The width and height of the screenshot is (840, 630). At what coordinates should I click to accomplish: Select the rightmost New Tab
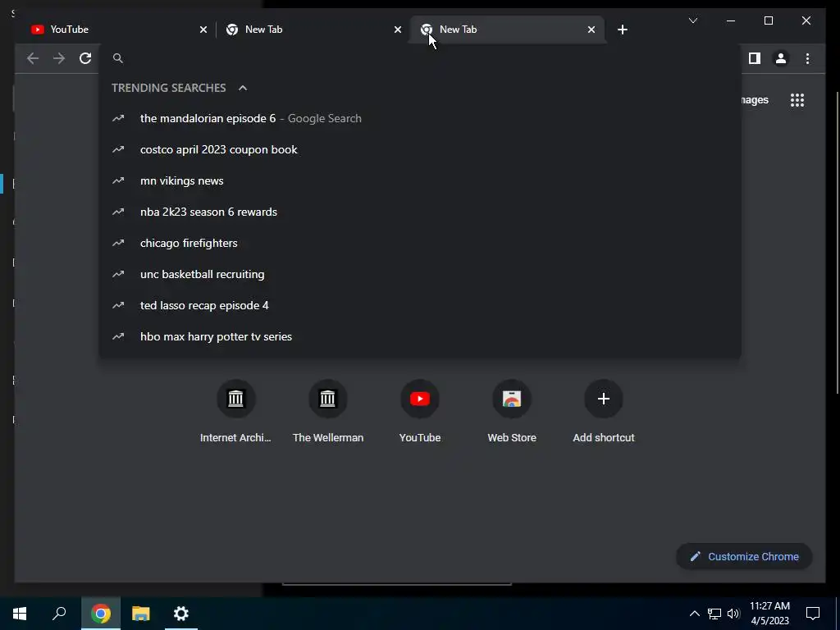506,30
